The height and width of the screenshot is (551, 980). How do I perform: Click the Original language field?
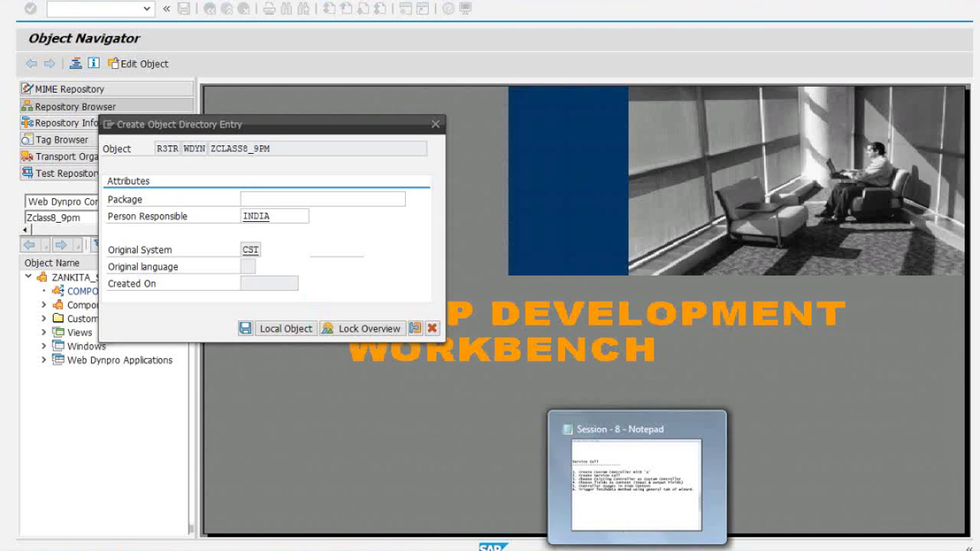click(x=248, y=266)
